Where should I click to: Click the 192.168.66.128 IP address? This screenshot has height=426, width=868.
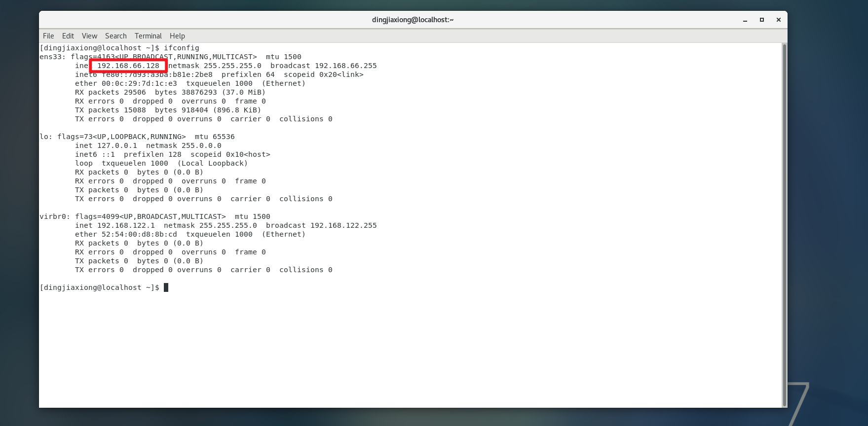pyautogui.click(x=128, y=66)
